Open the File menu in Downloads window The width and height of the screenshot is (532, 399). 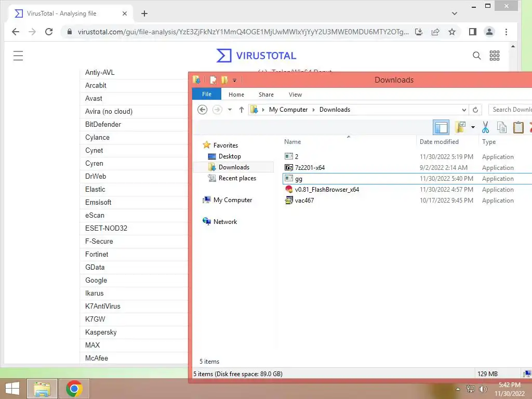pos(207,94)
